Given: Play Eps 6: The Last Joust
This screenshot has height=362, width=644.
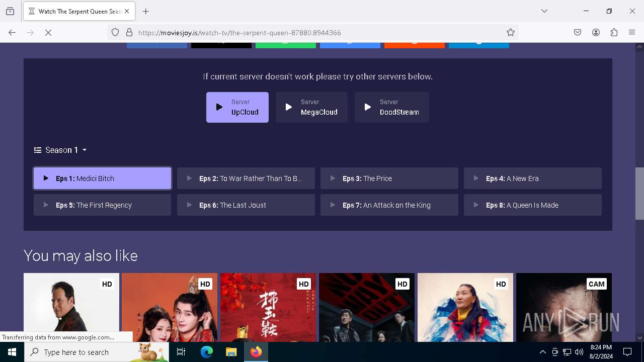Looking at the screenshot, I should [x=246, y=205].
